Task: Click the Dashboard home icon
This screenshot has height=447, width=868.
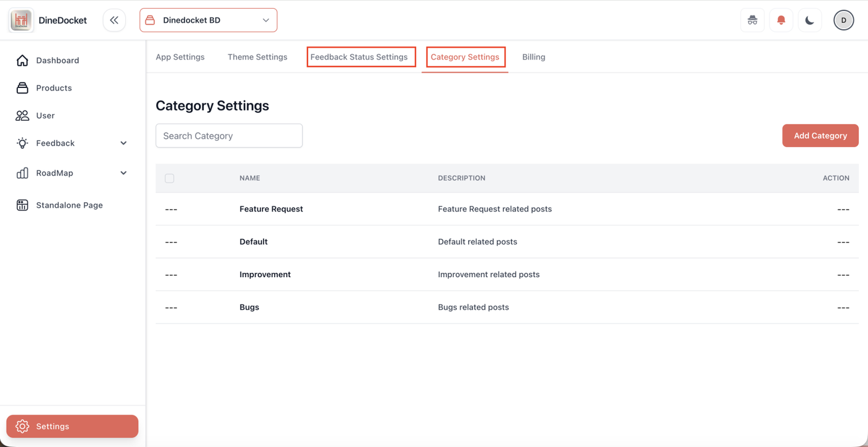Action: point(22,60)
